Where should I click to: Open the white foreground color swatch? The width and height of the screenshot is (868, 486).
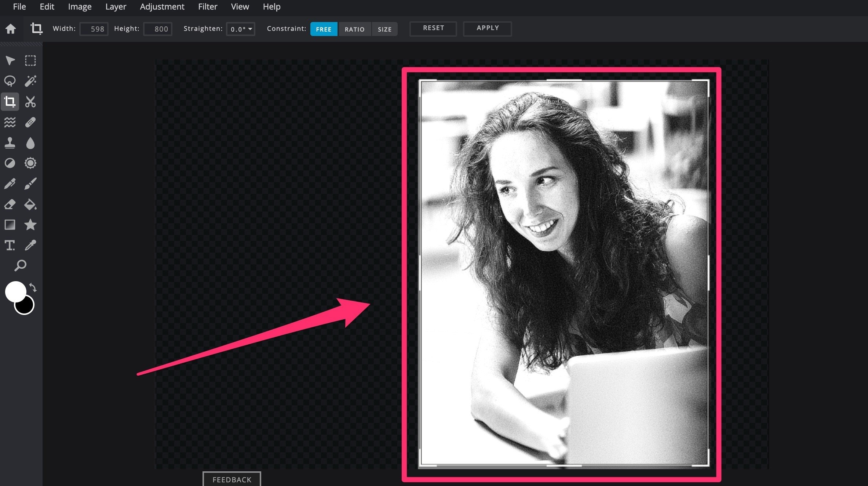click(14, 291)
